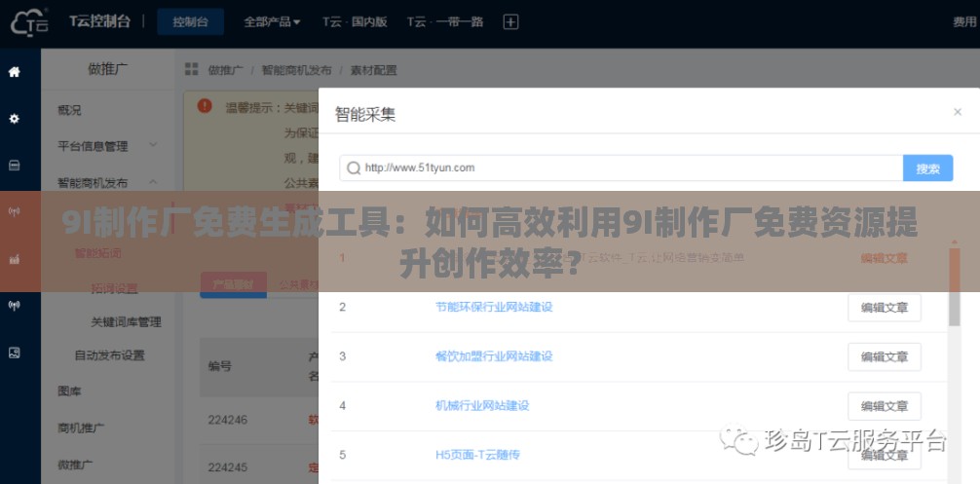
Task: Expand the 全部产品 dropdown
Action: pos(272,21)
